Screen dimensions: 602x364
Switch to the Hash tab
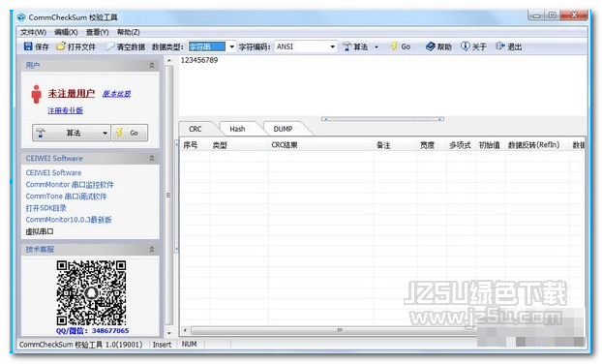click(x=237, y=129)
